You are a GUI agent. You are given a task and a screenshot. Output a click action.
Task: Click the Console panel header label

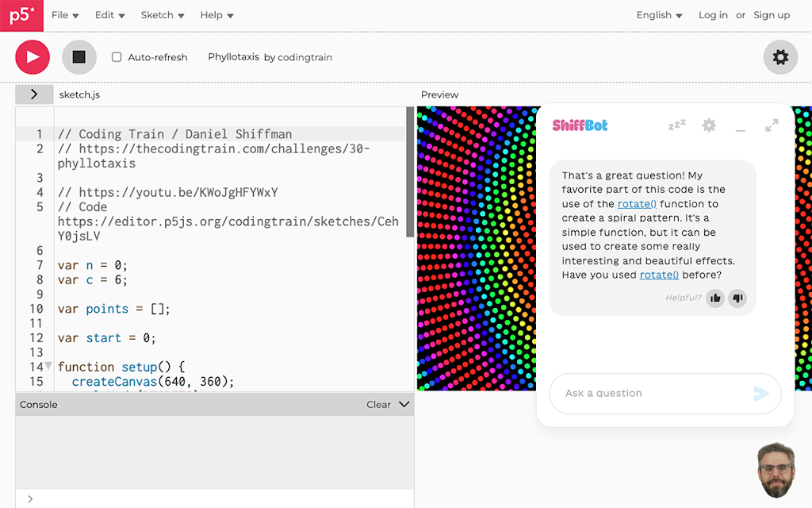39,404
